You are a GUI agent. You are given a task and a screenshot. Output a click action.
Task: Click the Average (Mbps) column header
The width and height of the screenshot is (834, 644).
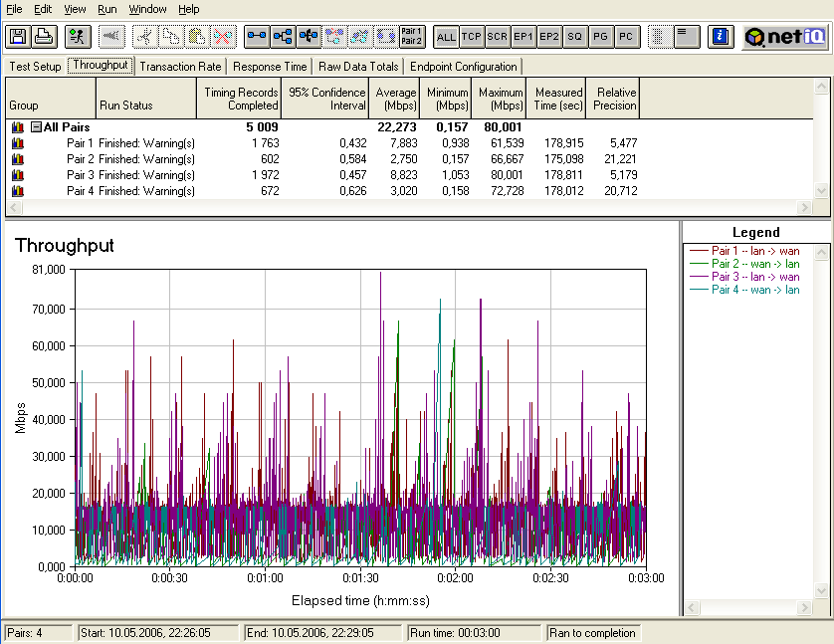point(397,99)
